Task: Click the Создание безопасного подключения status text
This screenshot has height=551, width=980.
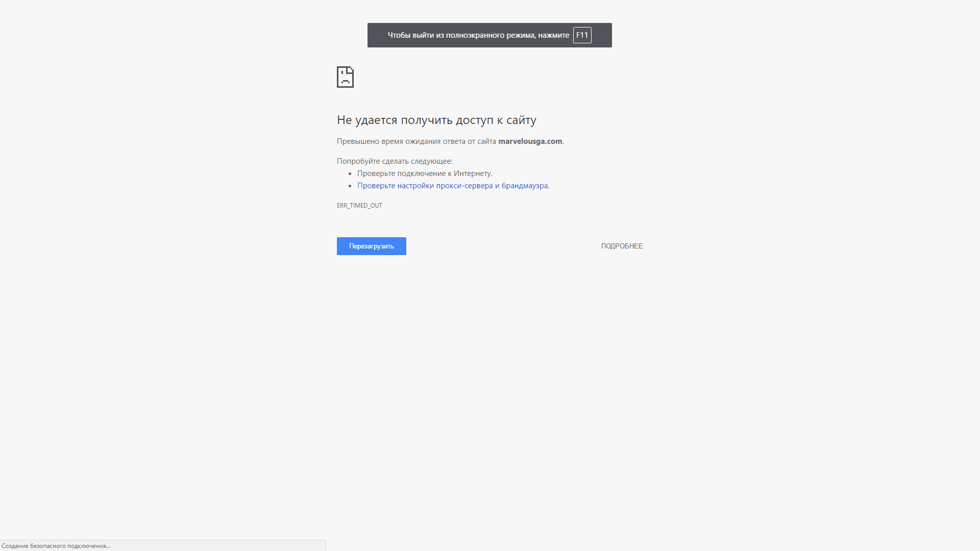Action: pyautogui.click(x=56, y=546)
